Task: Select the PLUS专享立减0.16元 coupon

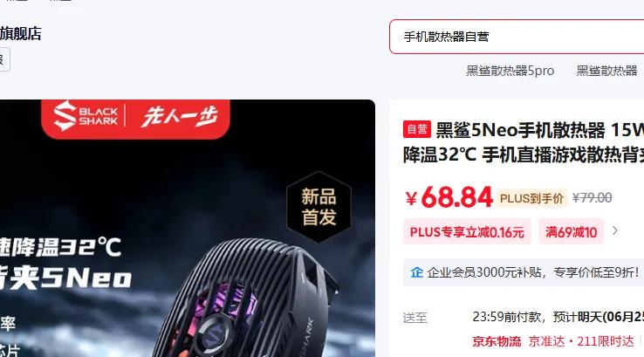Action: pyautogui.click(x=467, y=232)
